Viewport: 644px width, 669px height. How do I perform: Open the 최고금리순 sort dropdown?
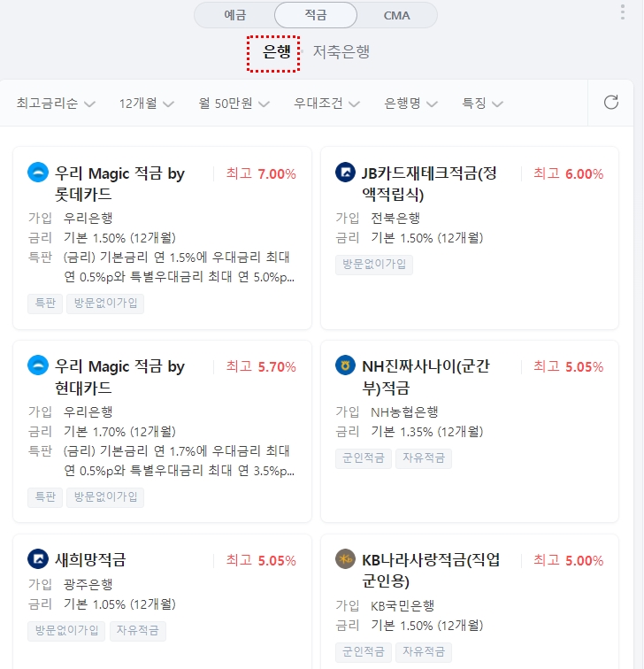pyautogui.click(x=56, y=104)
